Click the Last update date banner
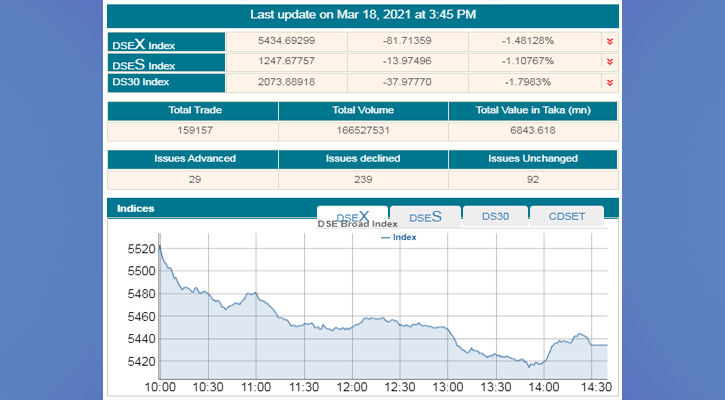Viewport: 725px width, 400px height. pos(362,14)
